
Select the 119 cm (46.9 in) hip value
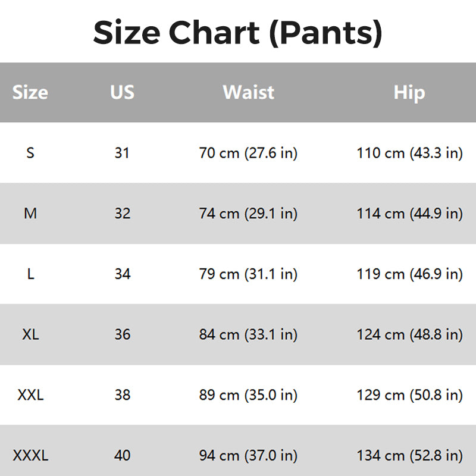pos(409,274)
